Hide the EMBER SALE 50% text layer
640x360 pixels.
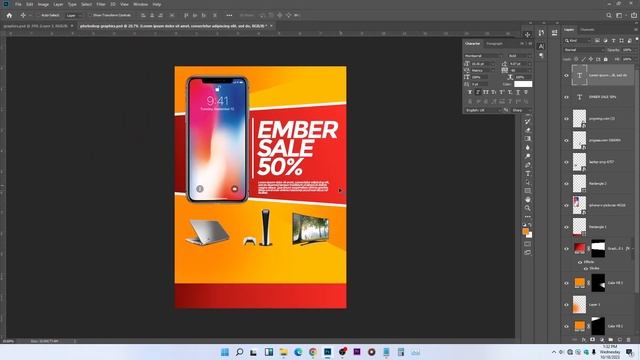tap(567, 97)
